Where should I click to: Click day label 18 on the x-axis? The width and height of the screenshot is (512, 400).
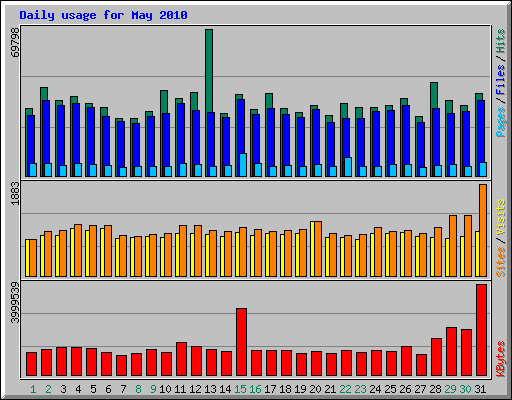pos(285,389)
